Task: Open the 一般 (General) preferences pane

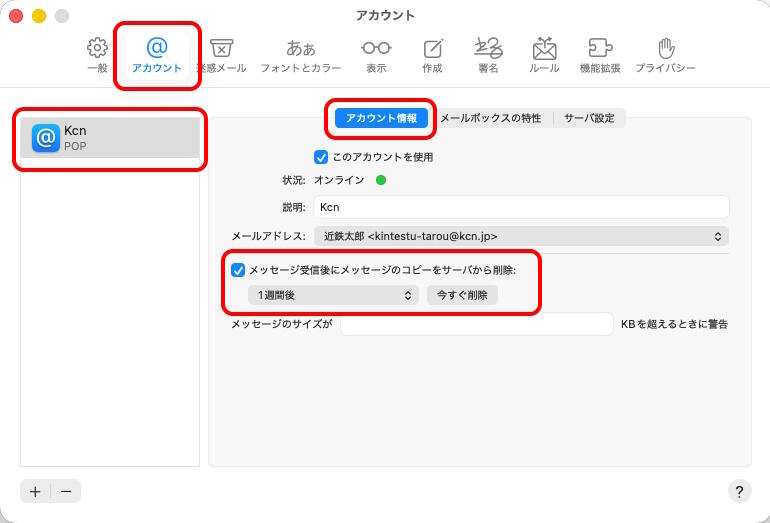Action: coord(97,55)
